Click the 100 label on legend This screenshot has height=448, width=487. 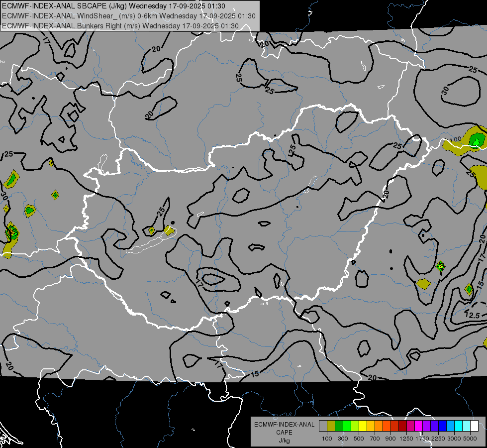point(327,439)
